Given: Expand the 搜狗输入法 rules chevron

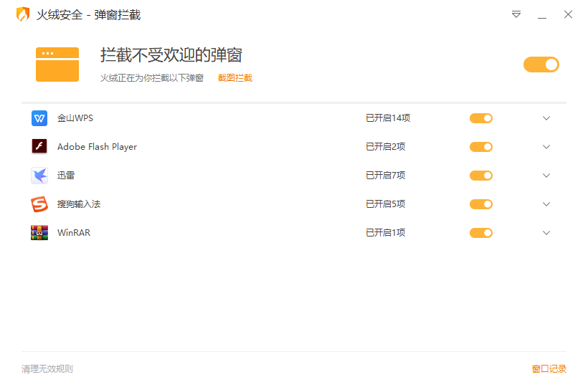Looking at the screenshot, I should click(x=546, y=204).
